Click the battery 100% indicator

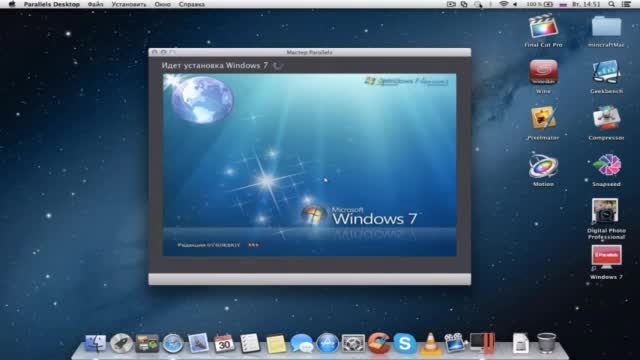click(x=540, y=4)
